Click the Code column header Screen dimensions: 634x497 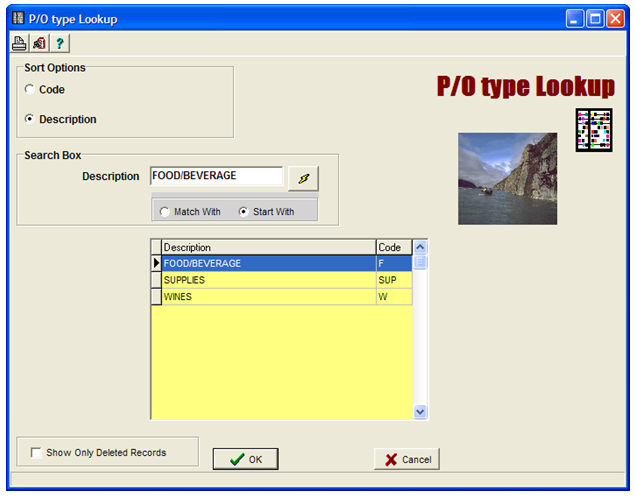coord(392,247)
